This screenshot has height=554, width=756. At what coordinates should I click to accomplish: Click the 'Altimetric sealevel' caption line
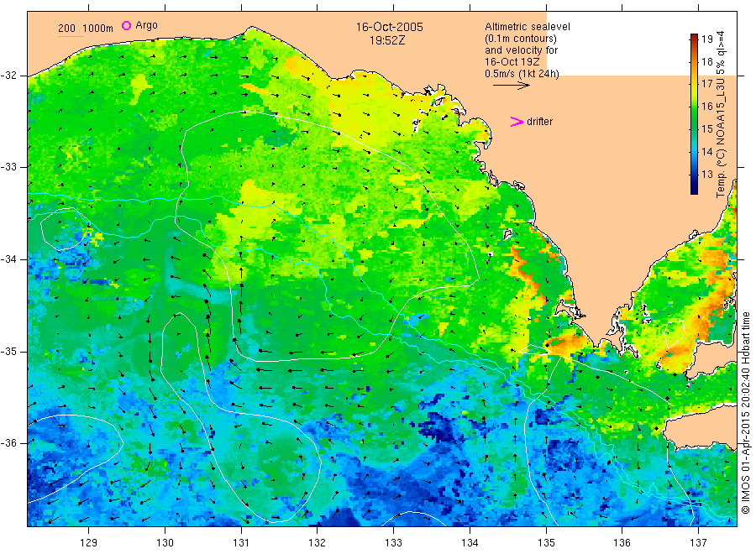528,27
